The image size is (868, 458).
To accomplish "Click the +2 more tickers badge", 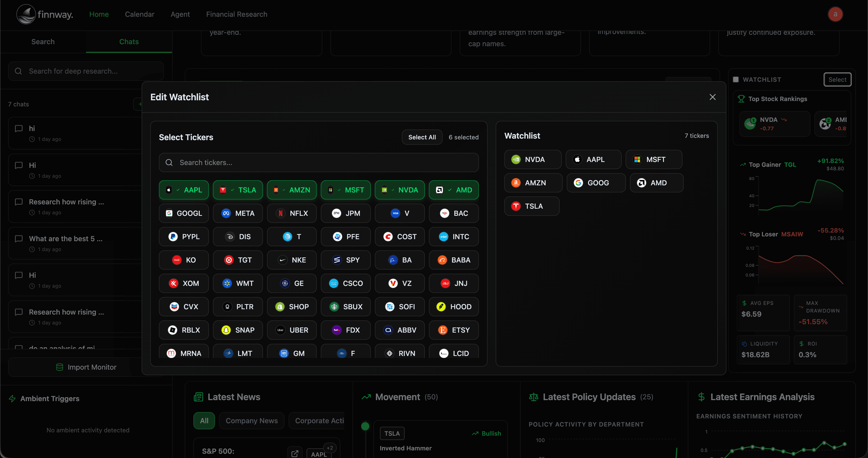I will [329, 448].
